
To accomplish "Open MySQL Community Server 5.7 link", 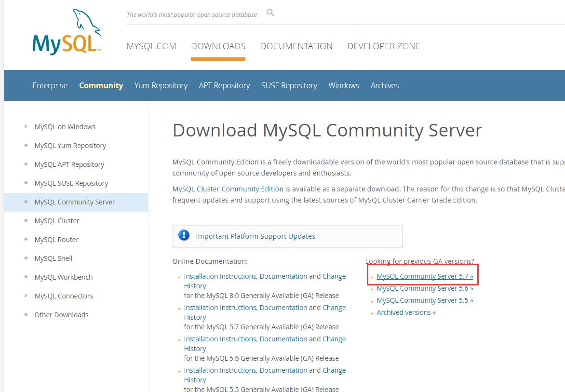I will (x=425, y=276).
